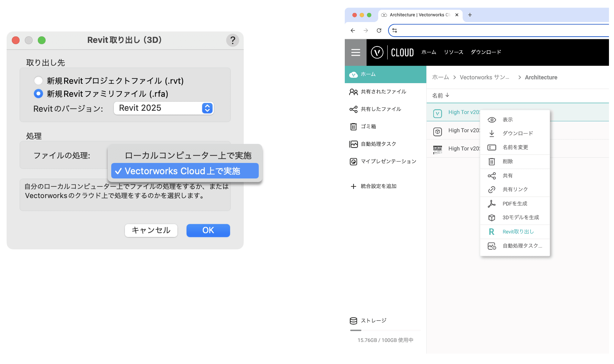Choose ダウンロード in the context menu
614x364 pixels.
515,134
